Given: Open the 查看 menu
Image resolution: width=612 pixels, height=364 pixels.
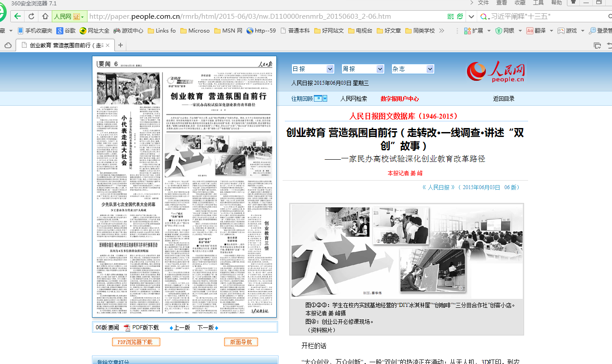Looking at the screenshot, I should coord(502,3).
